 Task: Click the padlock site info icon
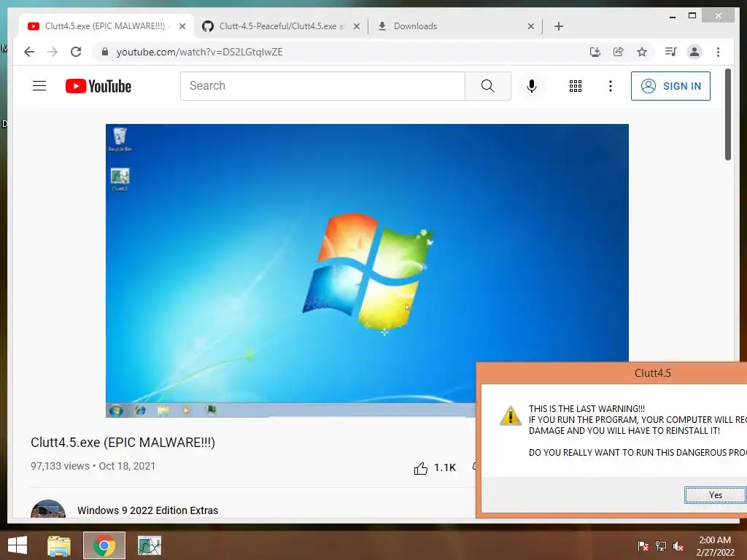(105, 52)
